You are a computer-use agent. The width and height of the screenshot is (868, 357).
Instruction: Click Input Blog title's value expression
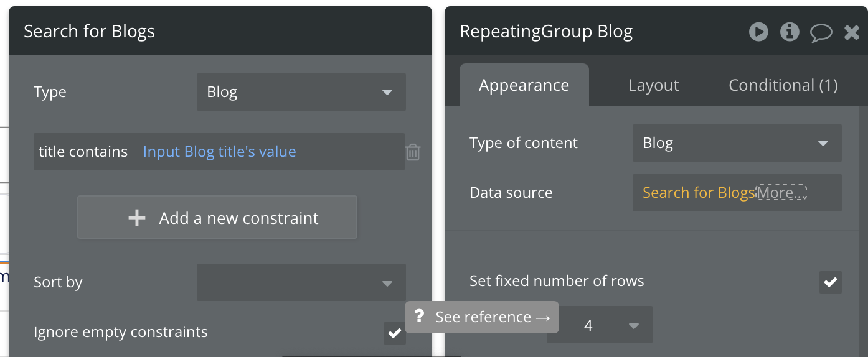point(219,152)
